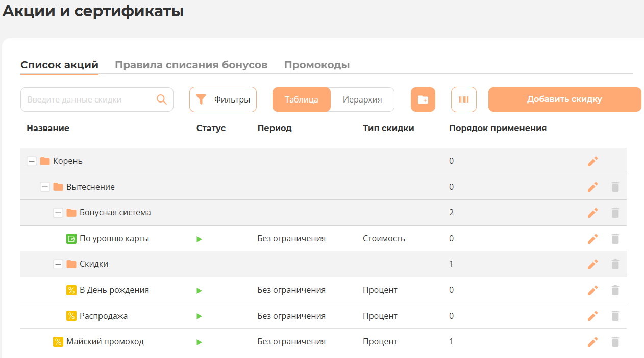Click the barcode icon button
Screen dimensions: 644x358
tap(463, 99)
